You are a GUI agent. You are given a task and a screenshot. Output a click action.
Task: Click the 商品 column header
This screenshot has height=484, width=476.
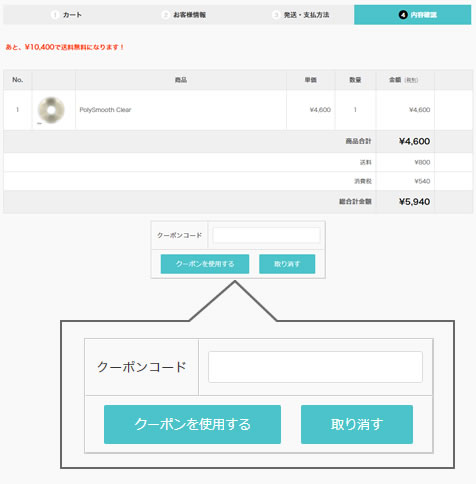(x=181, y=80)
